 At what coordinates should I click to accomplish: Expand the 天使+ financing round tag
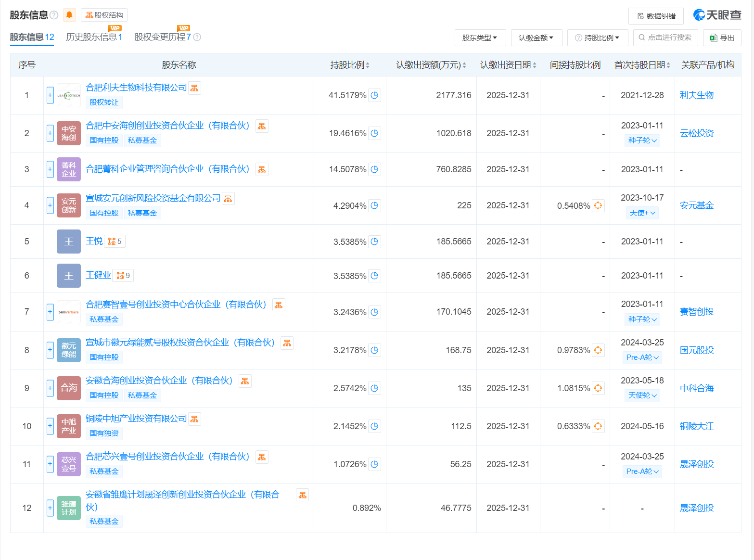[642, 213]
